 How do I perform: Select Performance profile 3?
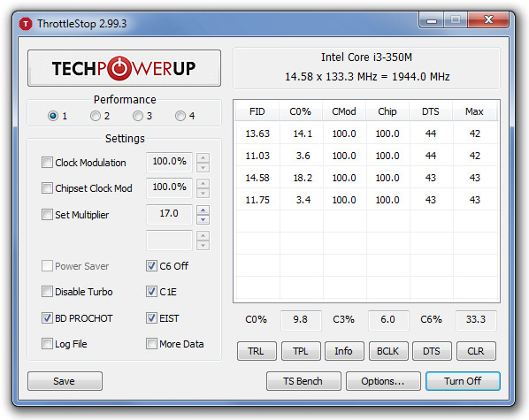click(x=138, y=116)
